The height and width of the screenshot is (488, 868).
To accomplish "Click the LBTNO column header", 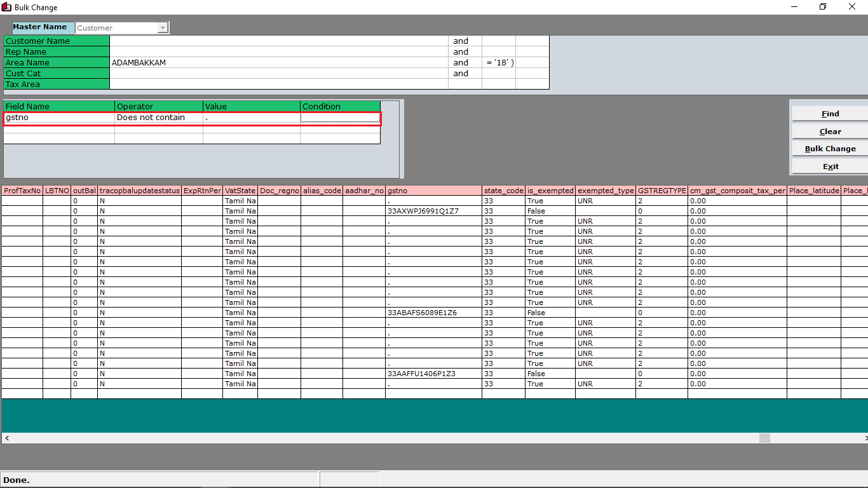I will (x=57, y=191).
